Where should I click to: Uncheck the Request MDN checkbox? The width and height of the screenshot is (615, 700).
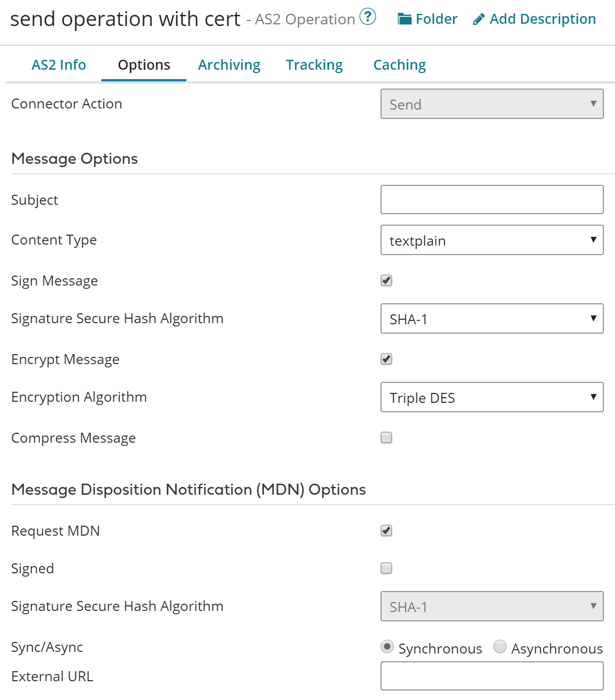pos(387,531)
